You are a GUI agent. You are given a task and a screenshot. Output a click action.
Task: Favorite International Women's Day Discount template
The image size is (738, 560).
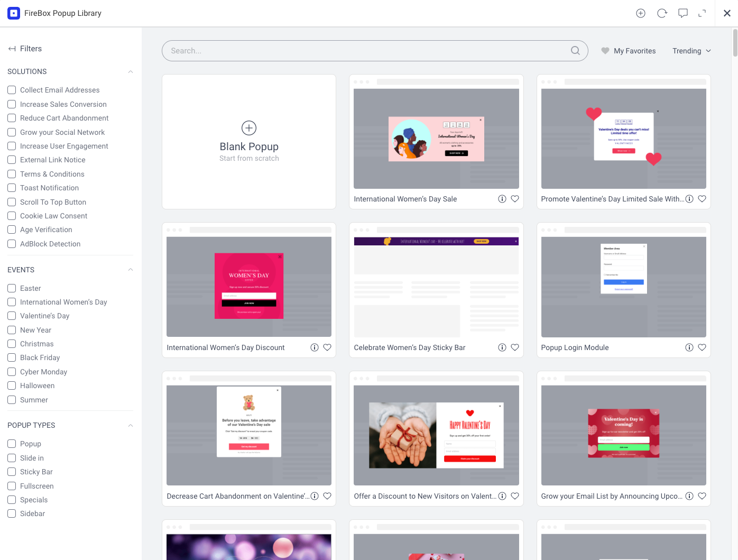coord(327,347)
